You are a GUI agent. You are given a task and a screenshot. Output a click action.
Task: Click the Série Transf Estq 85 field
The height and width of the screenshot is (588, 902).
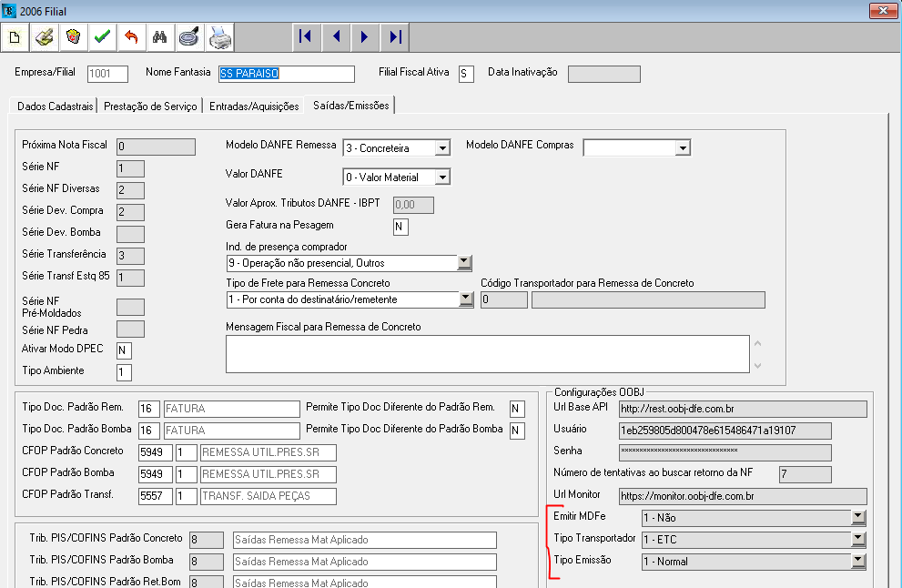click(130, 278)
